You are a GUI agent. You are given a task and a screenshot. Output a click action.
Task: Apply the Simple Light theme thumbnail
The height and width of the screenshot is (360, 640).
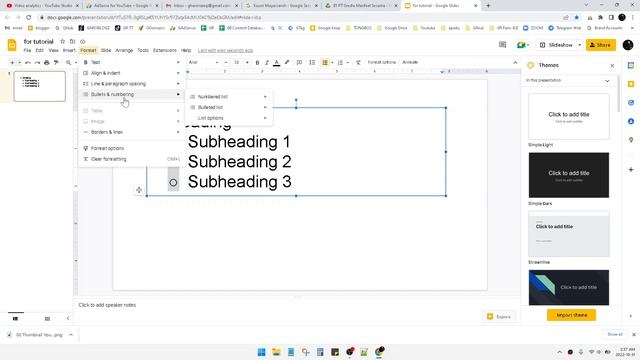tap(569, 117)
